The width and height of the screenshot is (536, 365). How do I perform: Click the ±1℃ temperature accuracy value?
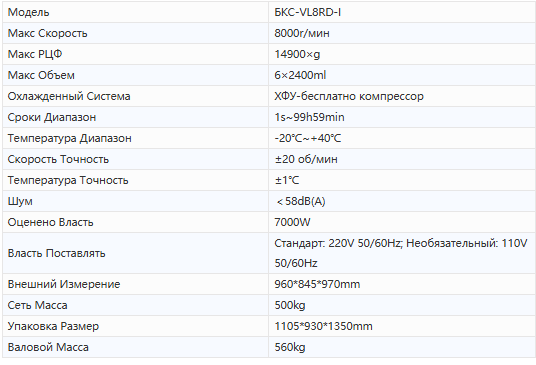[x=287, y=180]
